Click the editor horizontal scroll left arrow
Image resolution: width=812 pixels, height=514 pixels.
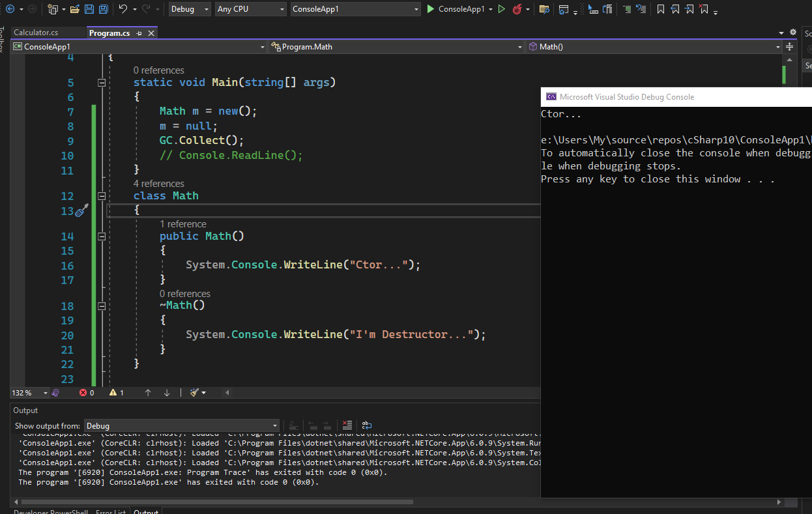click(x=227, y=393)
